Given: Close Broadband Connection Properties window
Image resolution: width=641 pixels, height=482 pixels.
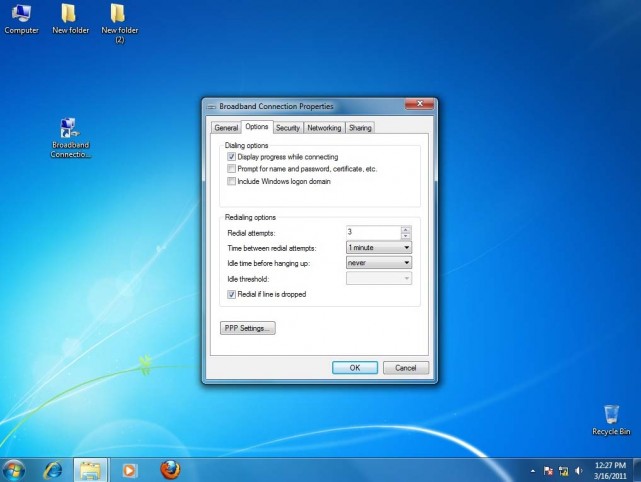Looking at the screenshot, I should (419, 104).
